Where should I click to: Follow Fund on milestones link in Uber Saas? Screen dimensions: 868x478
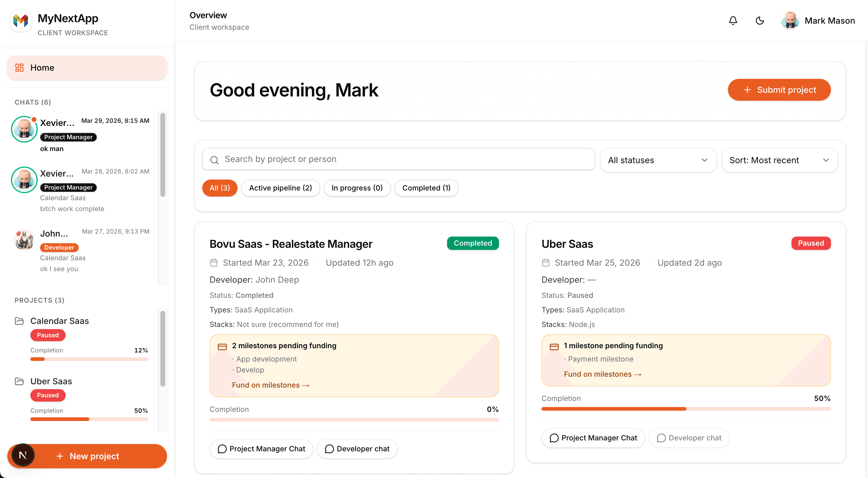602,374
